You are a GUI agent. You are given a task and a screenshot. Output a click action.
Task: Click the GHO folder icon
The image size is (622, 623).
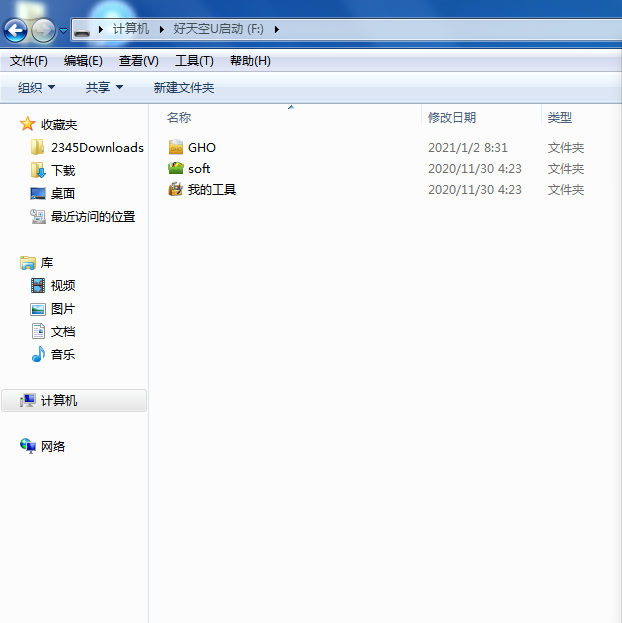176,147
